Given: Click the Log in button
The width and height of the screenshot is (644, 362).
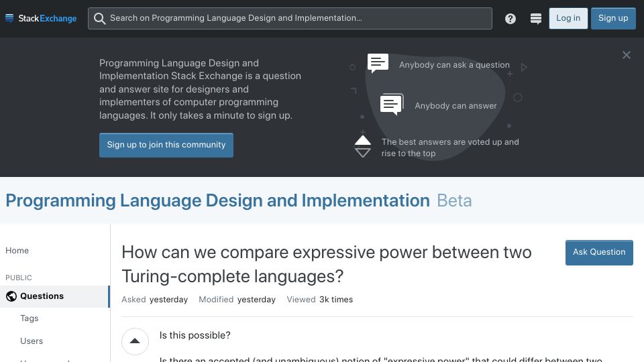Looking at the screenshot, I should tap(568, 19).
